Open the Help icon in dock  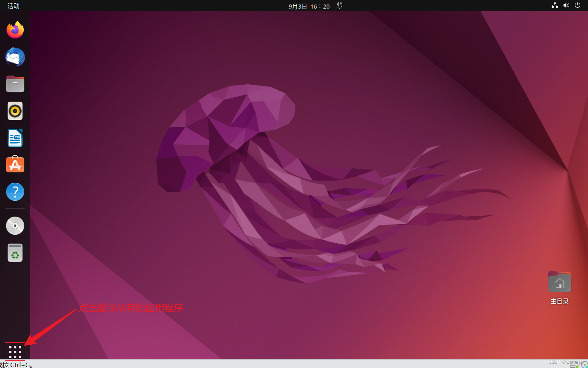(x=15, y=192)
